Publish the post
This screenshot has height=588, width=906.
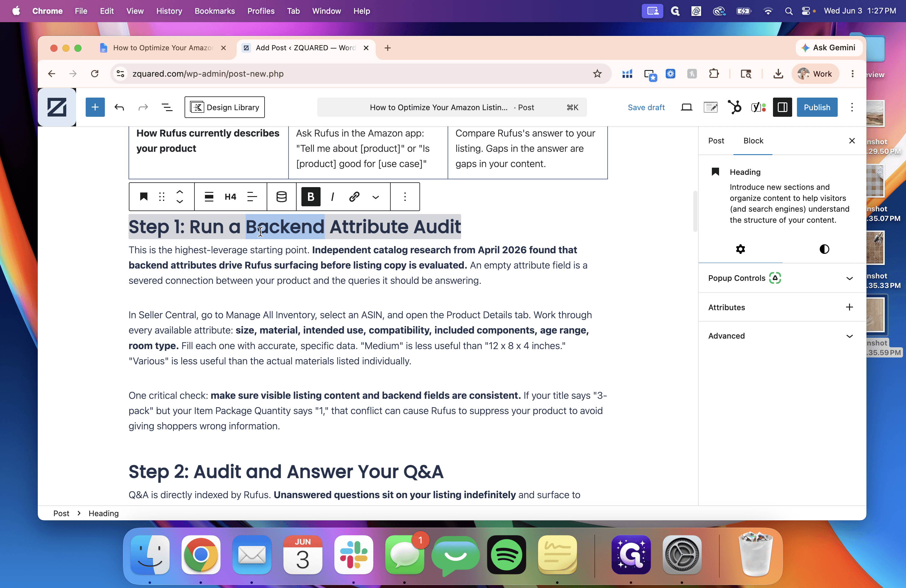(817, 107)
